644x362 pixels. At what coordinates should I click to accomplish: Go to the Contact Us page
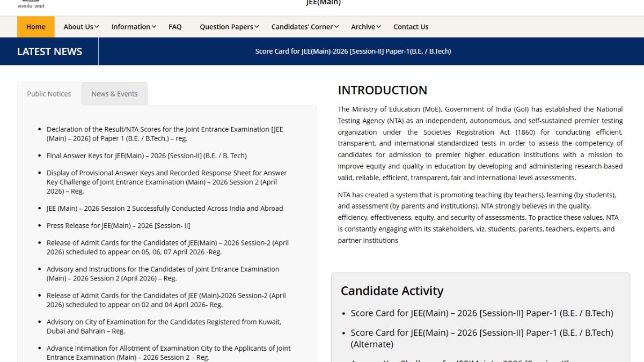pyautogui.click(x=411, y=27)
